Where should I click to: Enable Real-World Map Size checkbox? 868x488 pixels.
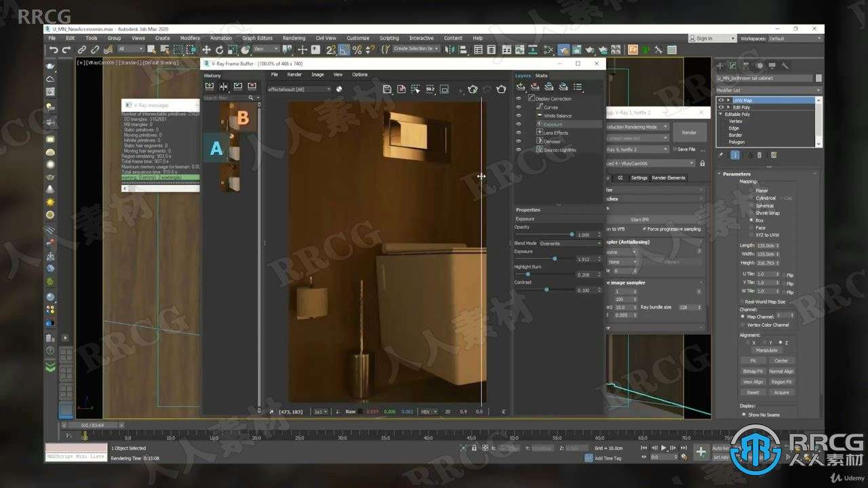(x=742, y=302)
